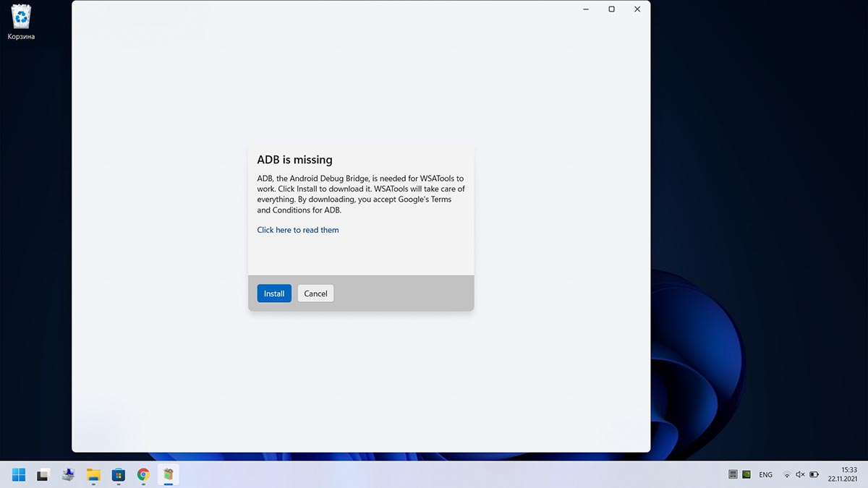Image resolution: width=868 pixels, height=488 pixels.
Task: Open the Recycle Bin desktop icon
Action: point(21,22)
